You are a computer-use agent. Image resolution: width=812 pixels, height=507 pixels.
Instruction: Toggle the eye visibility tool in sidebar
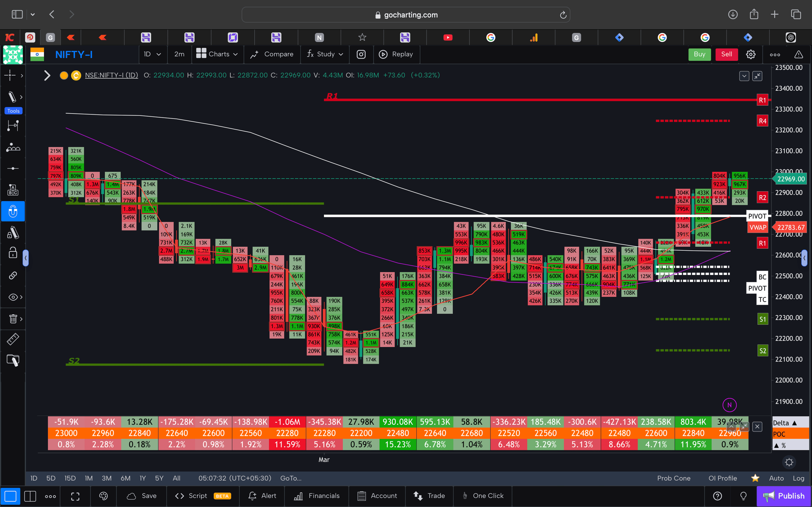pos(13,297)
